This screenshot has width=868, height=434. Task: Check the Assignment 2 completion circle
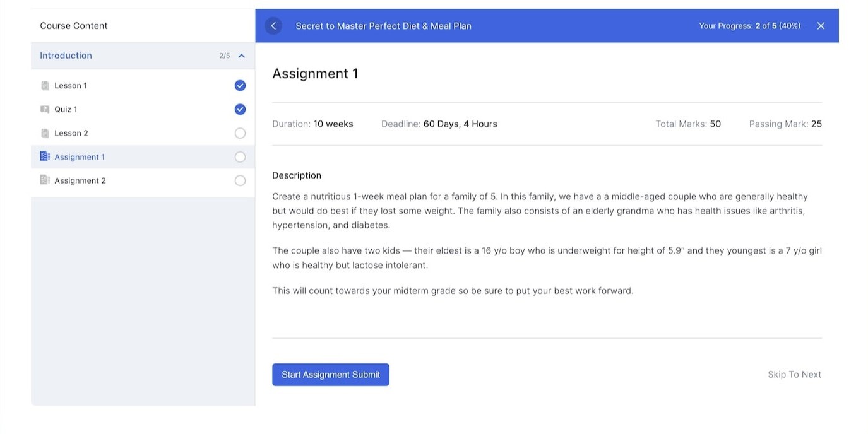point(240,180)
